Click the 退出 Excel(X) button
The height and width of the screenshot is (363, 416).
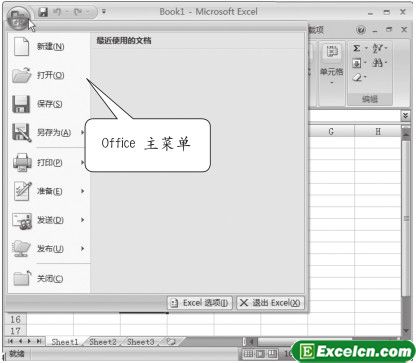270,303
